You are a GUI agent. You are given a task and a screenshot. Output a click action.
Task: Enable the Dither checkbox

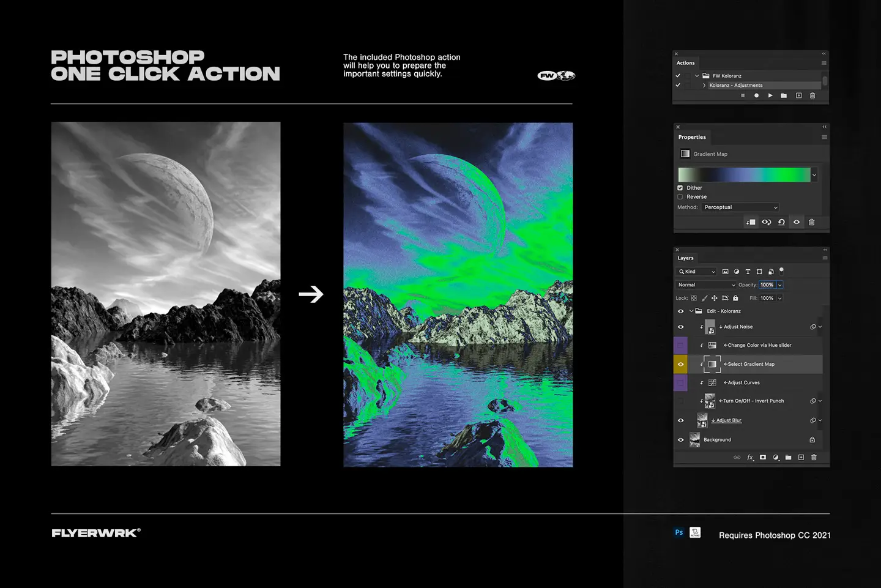click(x=680, y=188)
